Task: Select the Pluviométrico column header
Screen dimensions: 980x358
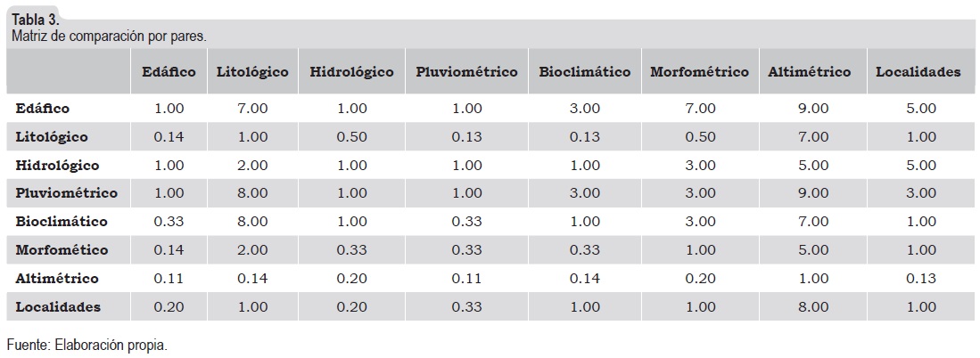Action: (x=466, y=72)
